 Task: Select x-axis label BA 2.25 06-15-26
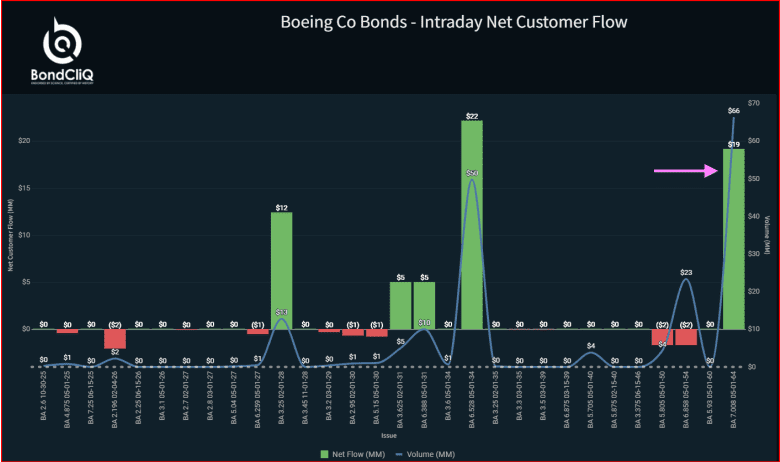coord(139,397)
